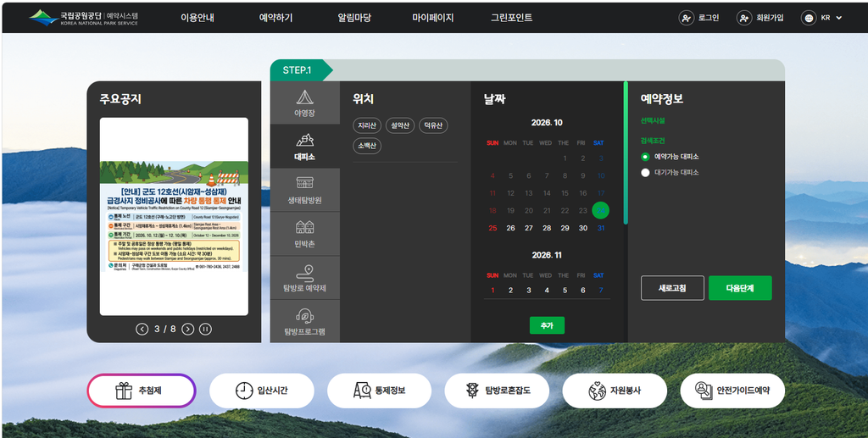This screenshot has height=438, width=868.
Task: Pick October 30 on the calendar
Action: coord(583,228)
